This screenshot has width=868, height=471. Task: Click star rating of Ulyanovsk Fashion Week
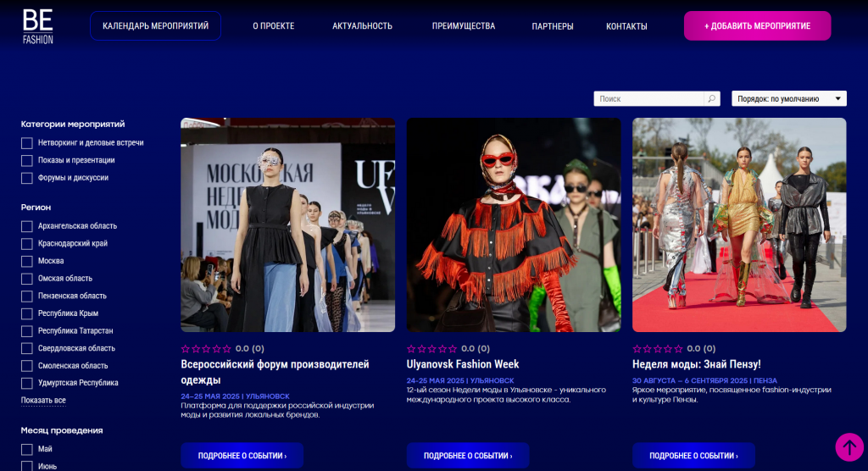[x=431, y=349]
